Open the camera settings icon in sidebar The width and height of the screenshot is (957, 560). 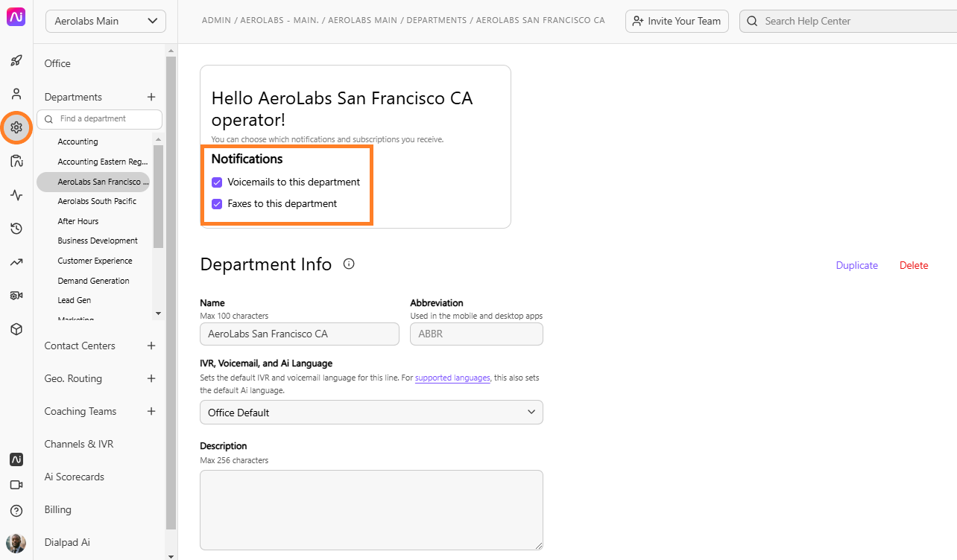coord(16,296)
